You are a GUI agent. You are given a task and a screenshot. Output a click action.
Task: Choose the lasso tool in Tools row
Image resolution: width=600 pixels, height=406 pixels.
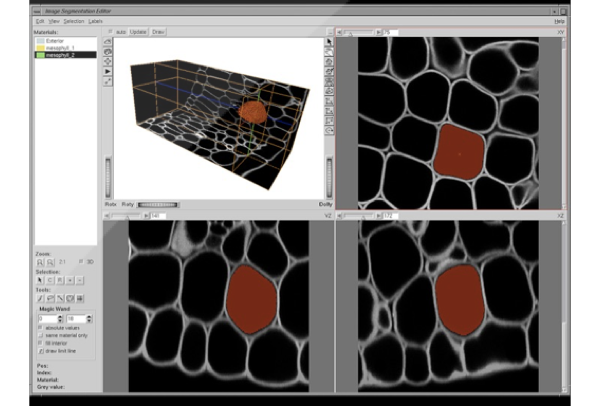click(50, 298)
